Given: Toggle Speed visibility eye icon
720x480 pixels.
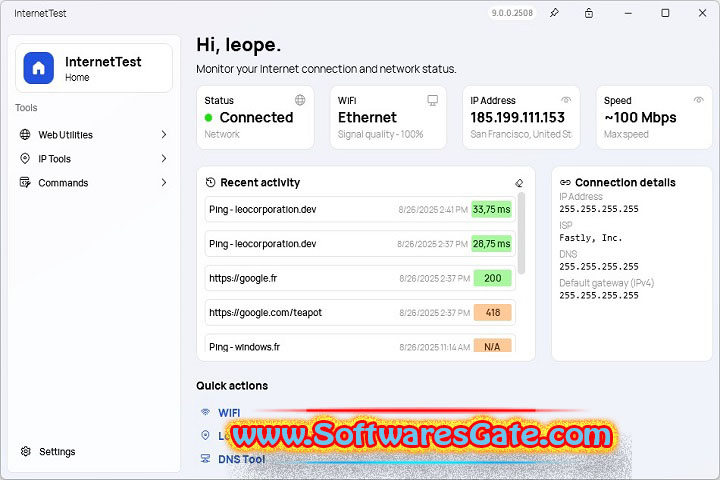Looking at the screenshot, I should [x=699, y=100].
